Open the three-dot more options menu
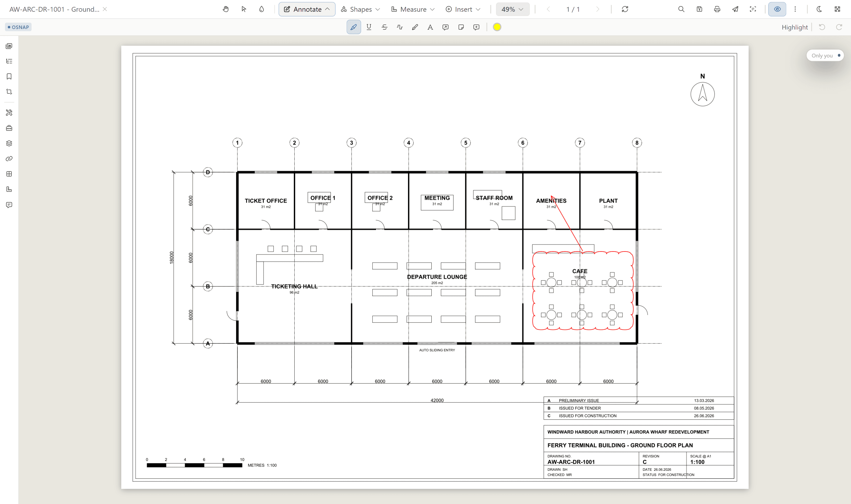 [795, 9]
